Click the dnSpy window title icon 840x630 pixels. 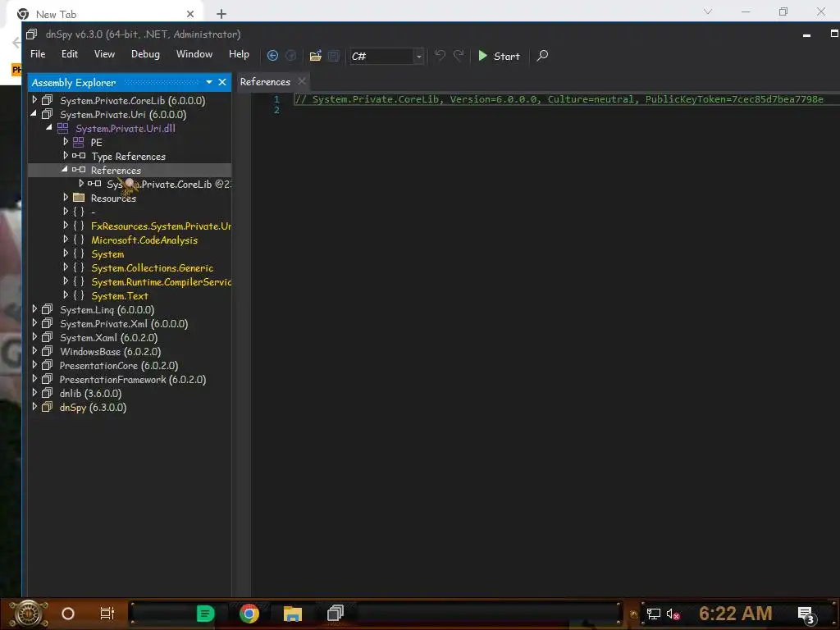[x=32, y=34]
